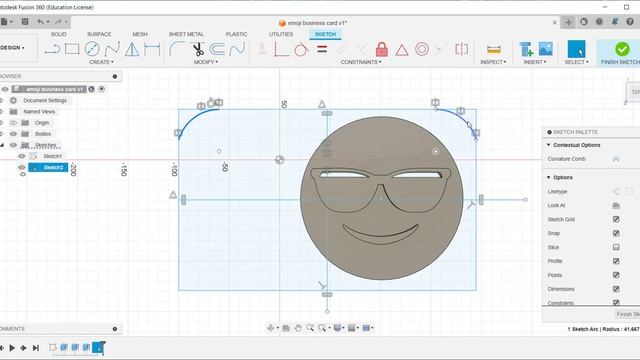Toggle visibility of Sketch2
The height and width of the screenshot is (360, 640).
tap(22, 167)
